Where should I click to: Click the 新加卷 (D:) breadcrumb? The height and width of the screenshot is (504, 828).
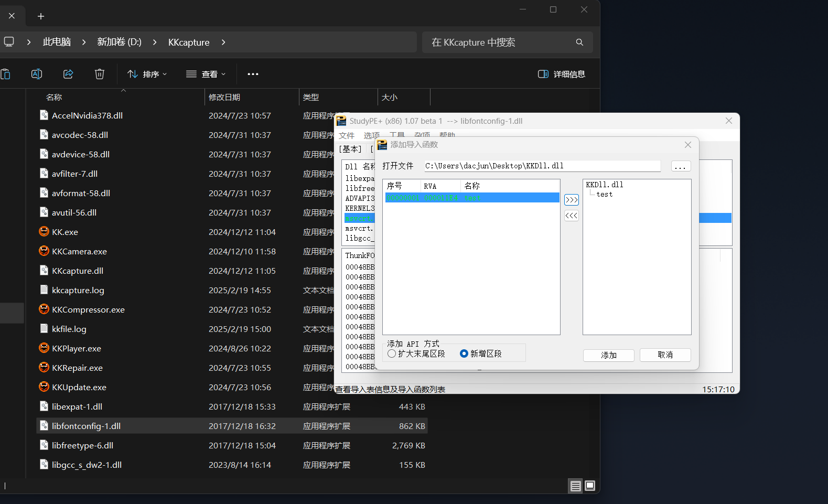[120, 42]
